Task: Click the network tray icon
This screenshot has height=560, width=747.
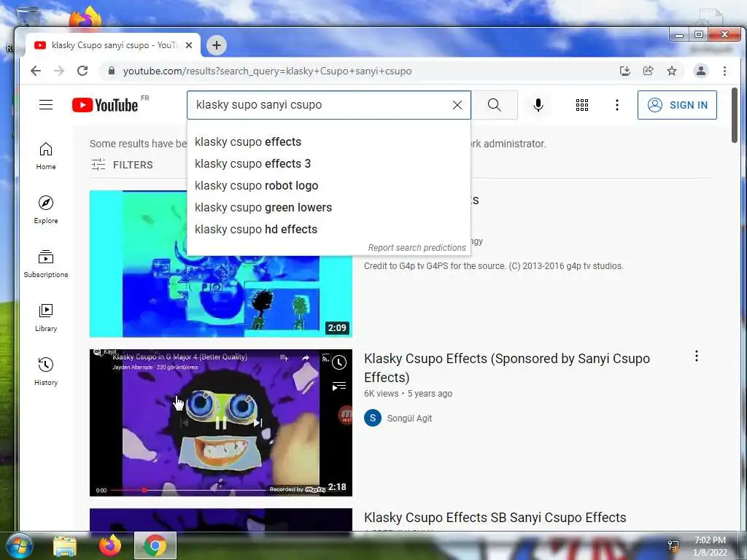Action: pyautogui.click(x=673, y=545)
